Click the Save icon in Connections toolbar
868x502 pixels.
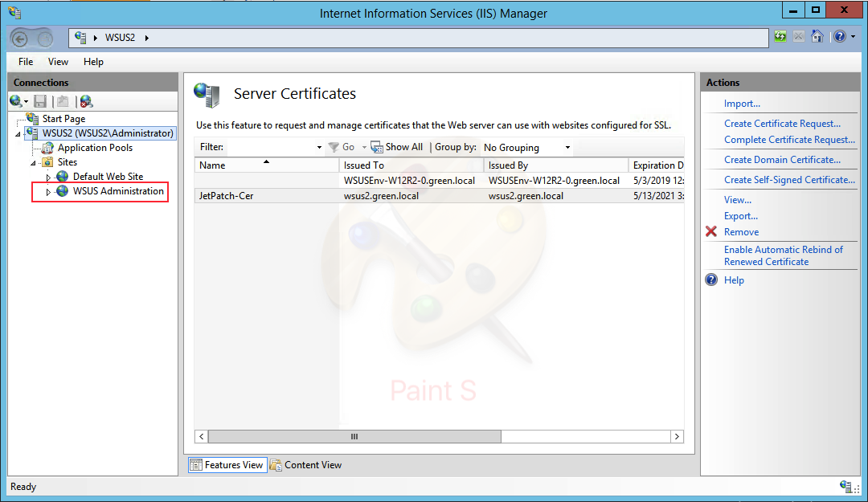coord(40,101)
